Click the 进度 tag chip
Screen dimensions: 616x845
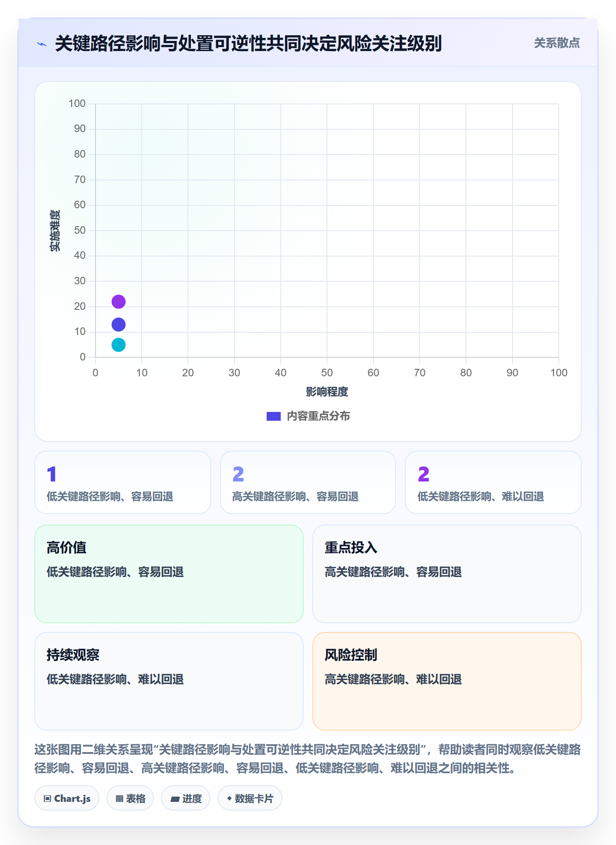coord(186,798)
